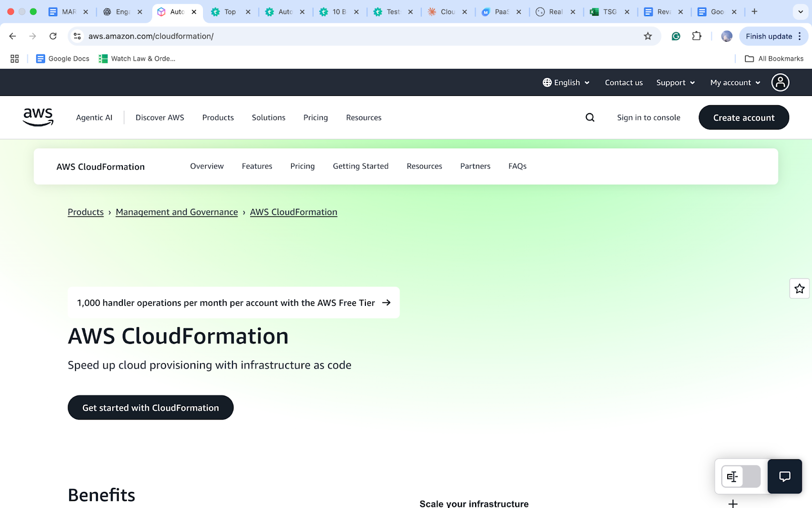Image resolution: width=812 pixels, height=508 pixels.
Task: Click the arrow in the Free Tier banner
Action: point(386,302)
